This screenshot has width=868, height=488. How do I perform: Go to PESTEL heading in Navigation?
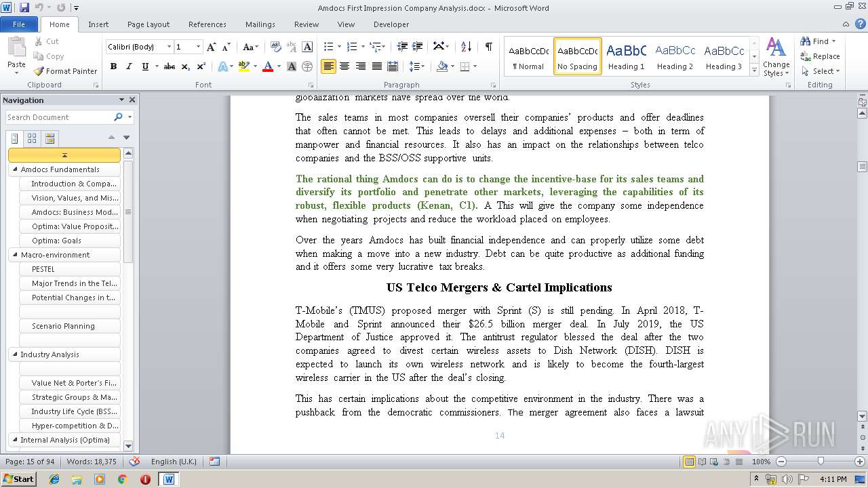click(70, 269)
